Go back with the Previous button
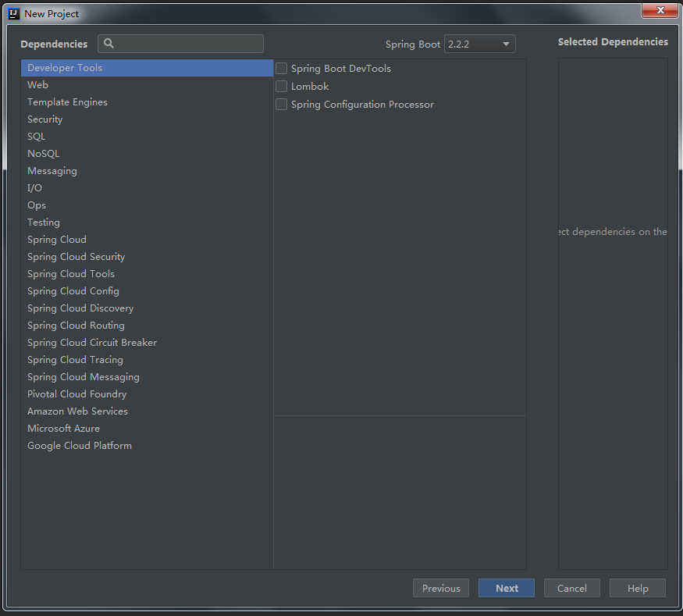Image resolution: width=683 pixels, height=616 pixels. [441, 588]
